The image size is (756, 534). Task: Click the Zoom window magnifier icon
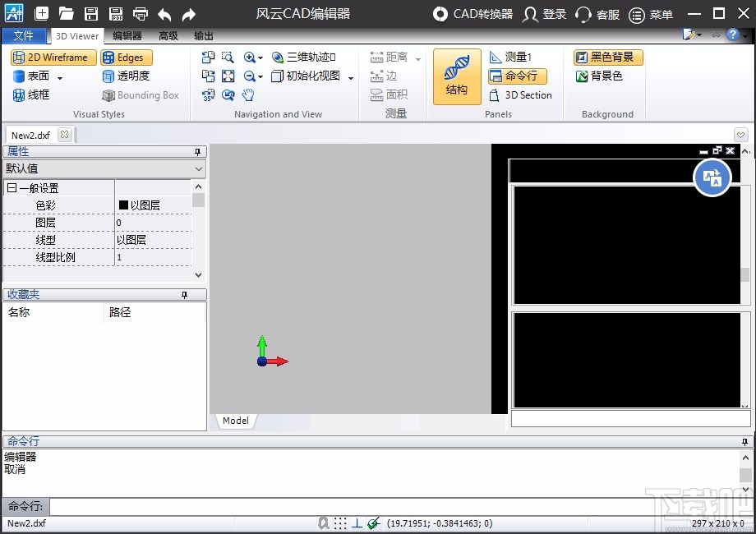coord(228,58)
